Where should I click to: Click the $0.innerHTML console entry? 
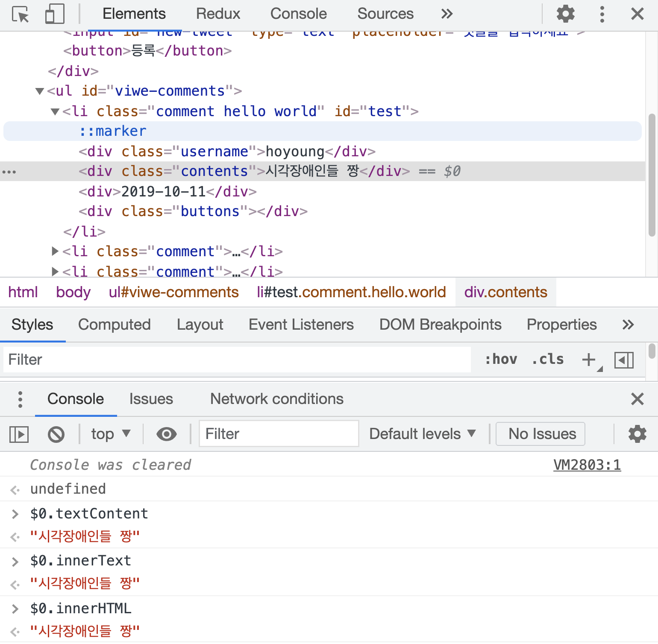[x=81, y=608]
